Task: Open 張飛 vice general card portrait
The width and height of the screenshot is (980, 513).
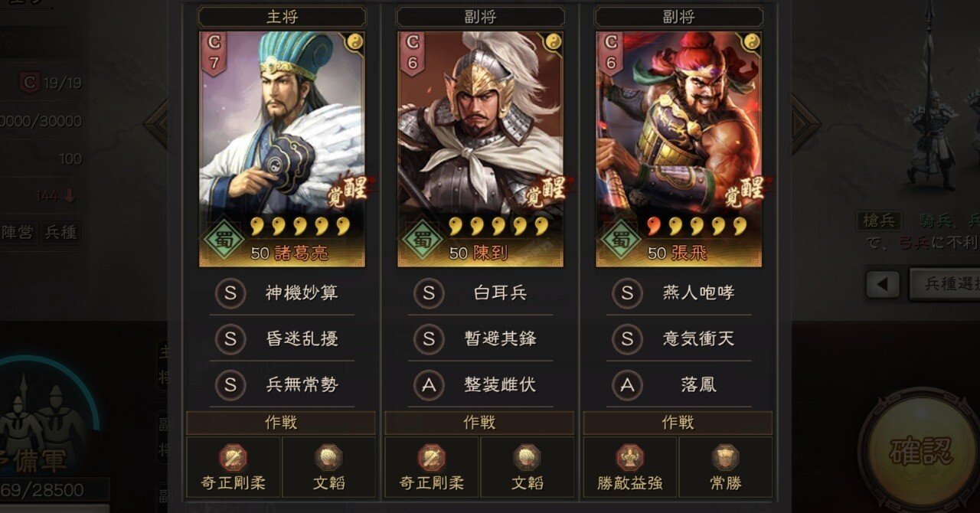Action: 679,149
